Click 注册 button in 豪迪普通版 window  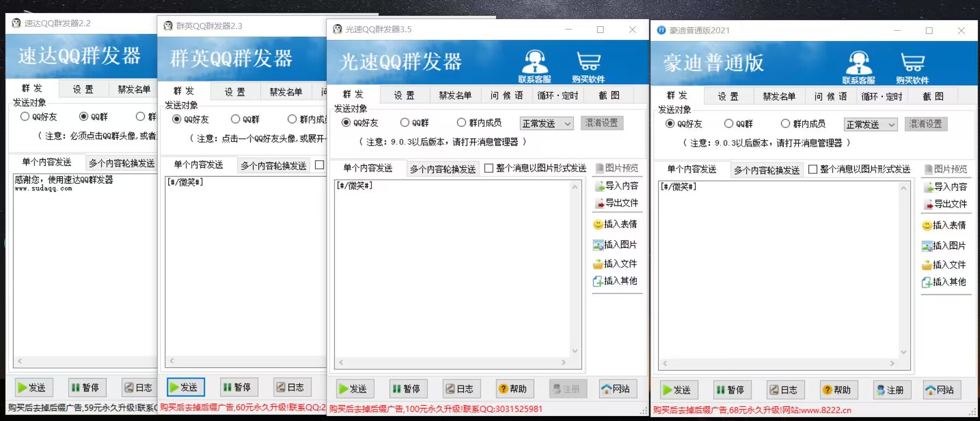(891, 390)
